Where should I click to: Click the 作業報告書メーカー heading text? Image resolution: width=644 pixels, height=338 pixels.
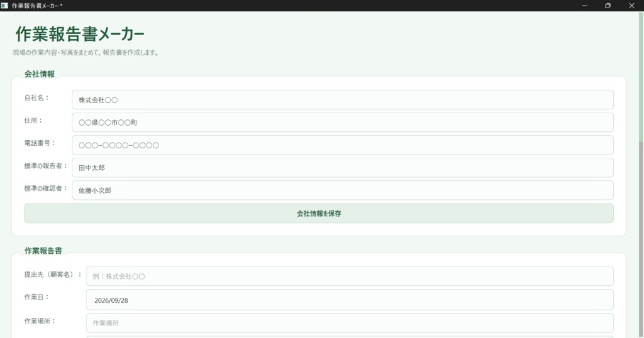[80, 34]
